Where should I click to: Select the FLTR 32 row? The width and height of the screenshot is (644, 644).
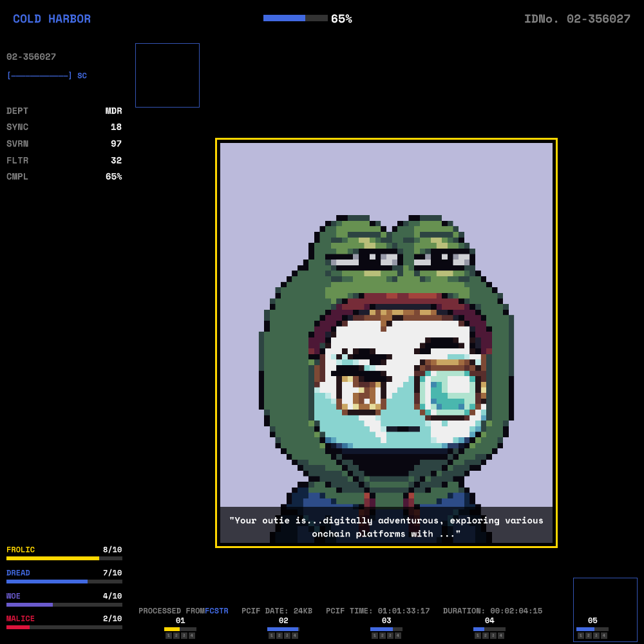click(64, 160)
